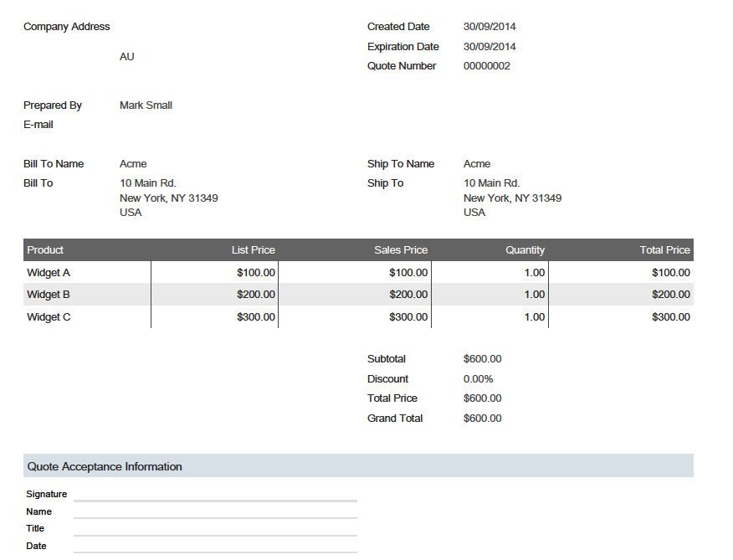Click the Subtotal amount $600.00
This screenshot has width=733, height=560.
483,358
